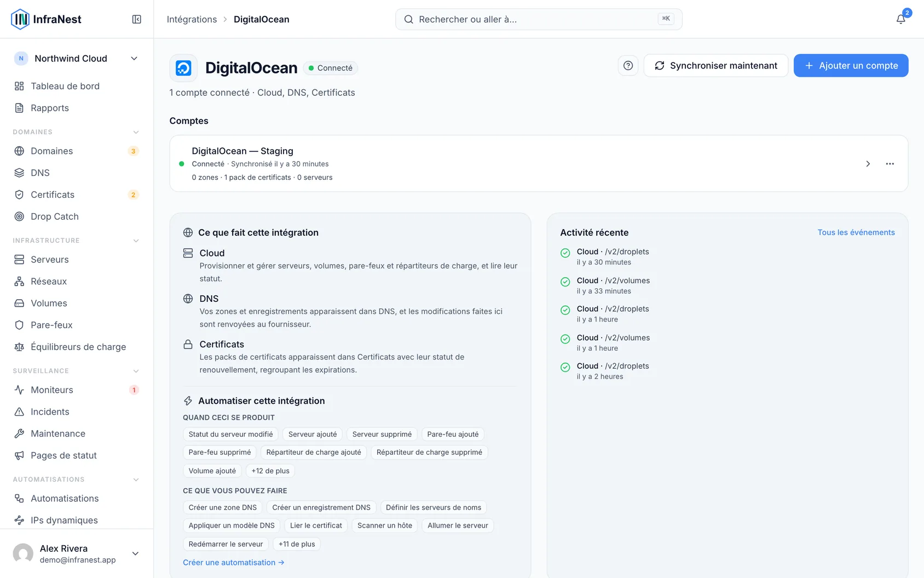Click the Équilibreurs de charge scale icon
This screenshot has height=578, width=924.
coord(19,347)
